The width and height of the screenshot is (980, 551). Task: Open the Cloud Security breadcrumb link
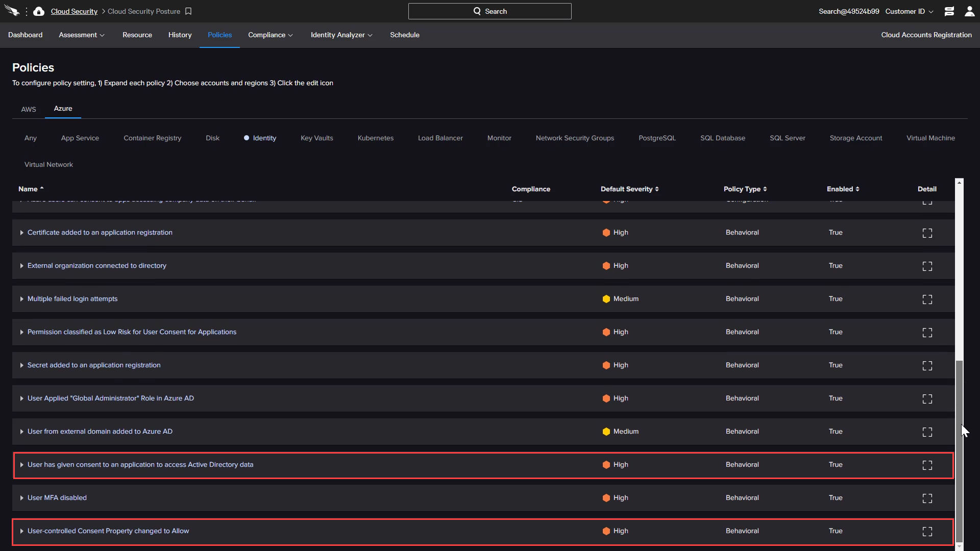coord(74,11)
